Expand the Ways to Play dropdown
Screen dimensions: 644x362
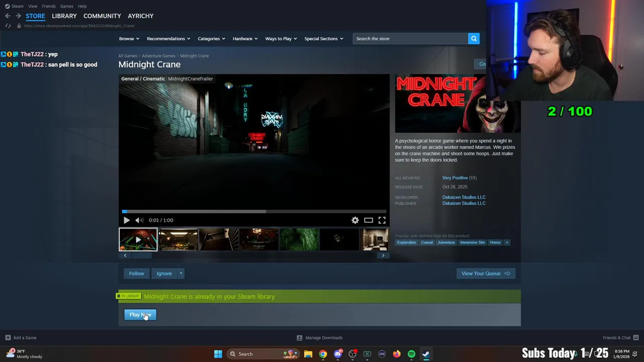281,39
